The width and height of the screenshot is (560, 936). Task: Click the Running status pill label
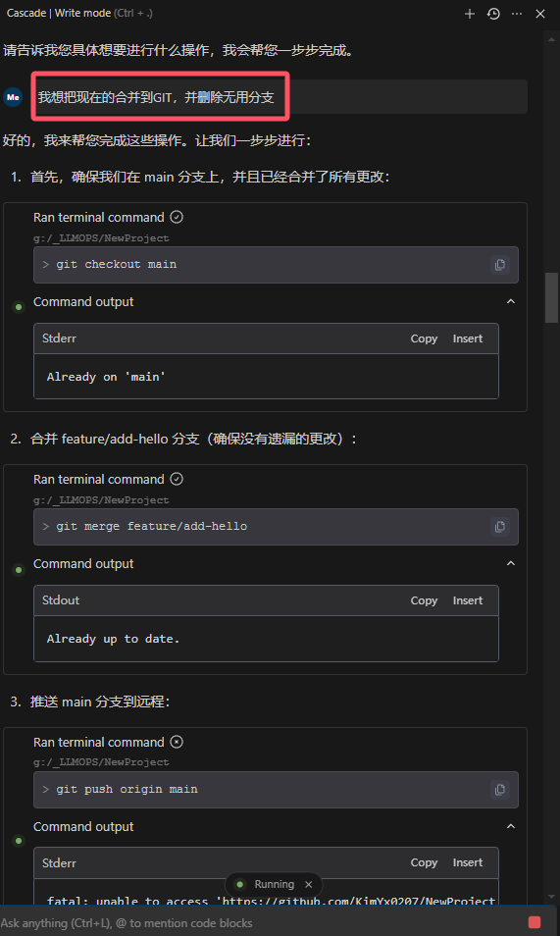tap(275, 885)
